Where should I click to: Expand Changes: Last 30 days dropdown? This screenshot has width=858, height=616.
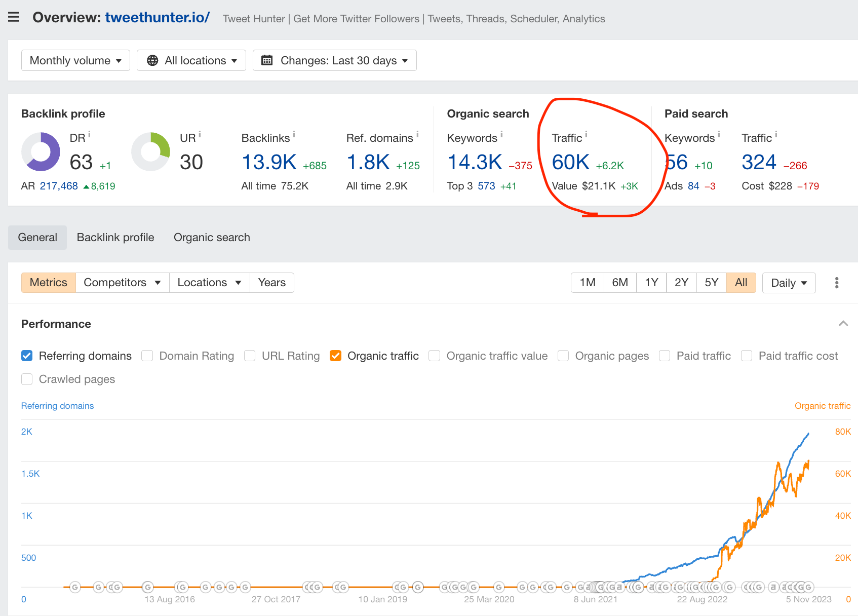[x=335, y=60]
